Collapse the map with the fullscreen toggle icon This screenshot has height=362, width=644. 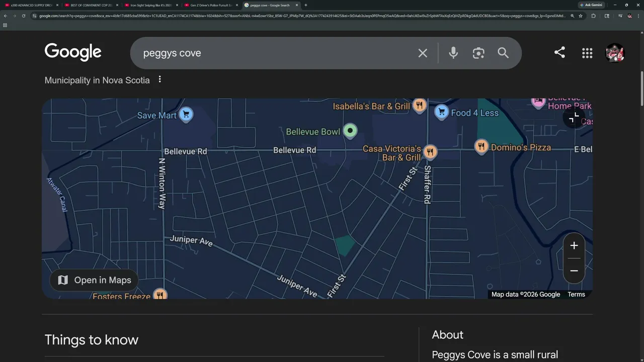click(574, 118)
